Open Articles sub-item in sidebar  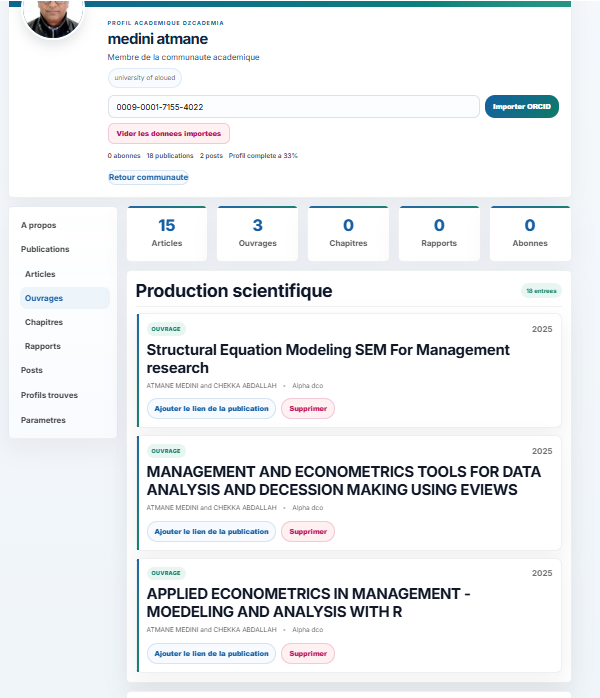[40, 274]
